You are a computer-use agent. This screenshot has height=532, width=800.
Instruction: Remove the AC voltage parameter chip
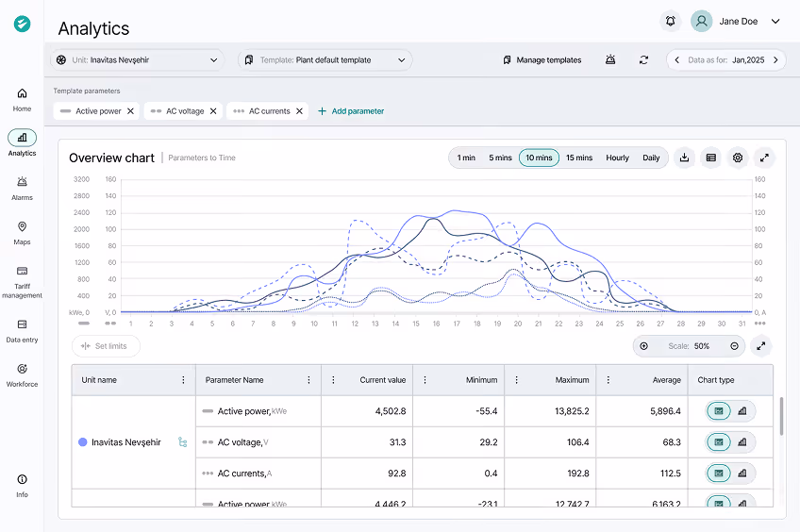pyautogui.click(x=213, y=111)
